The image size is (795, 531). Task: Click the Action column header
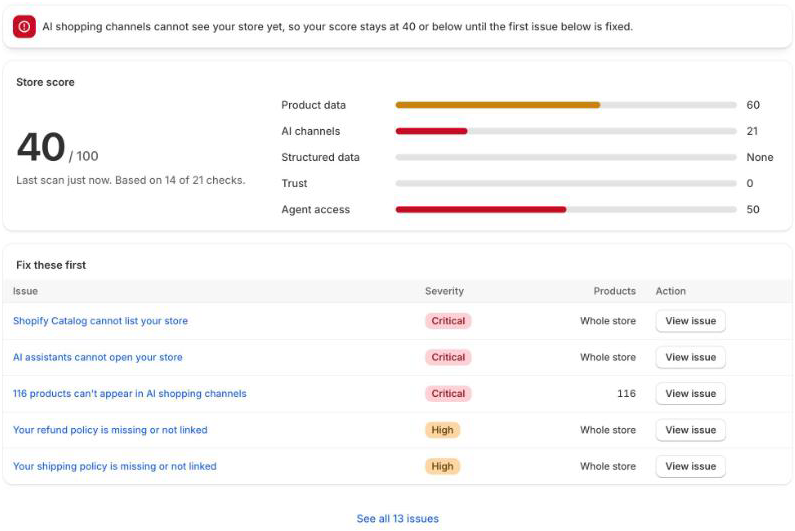pyautogui.click(x=671, y=291)
